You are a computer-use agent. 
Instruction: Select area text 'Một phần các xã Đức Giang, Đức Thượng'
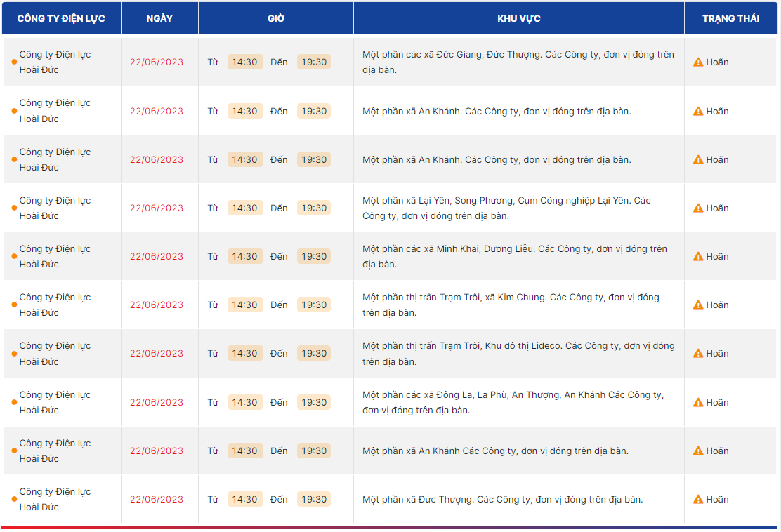[x=451, y=55]
